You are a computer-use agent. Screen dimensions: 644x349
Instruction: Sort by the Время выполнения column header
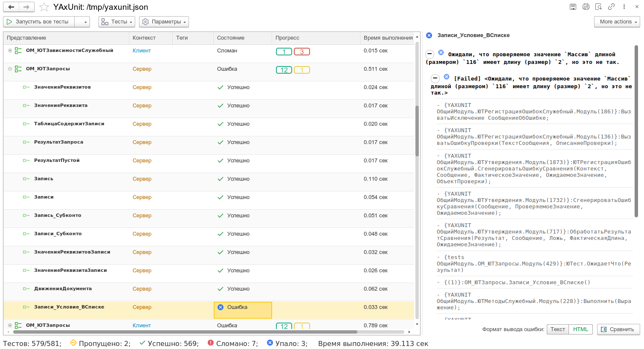tap(387, 38)
